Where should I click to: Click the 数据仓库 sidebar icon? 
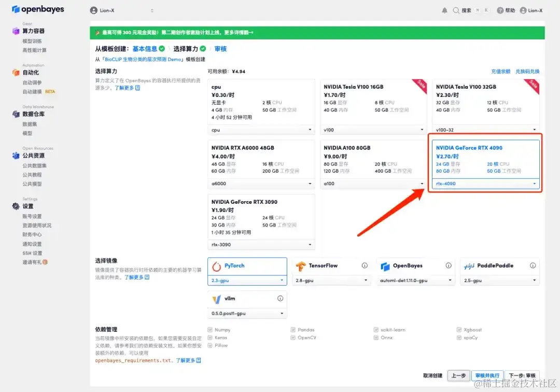[x=16, y=114]
